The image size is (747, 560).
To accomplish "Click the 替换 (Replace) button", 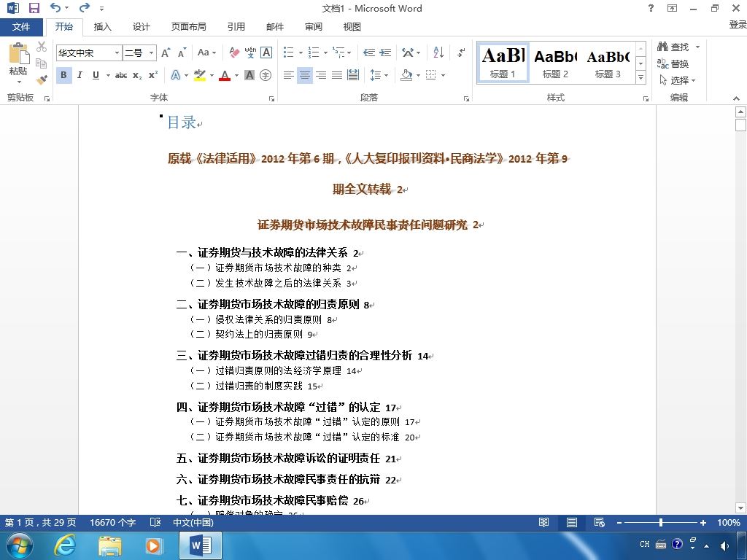I will [673, 63].
